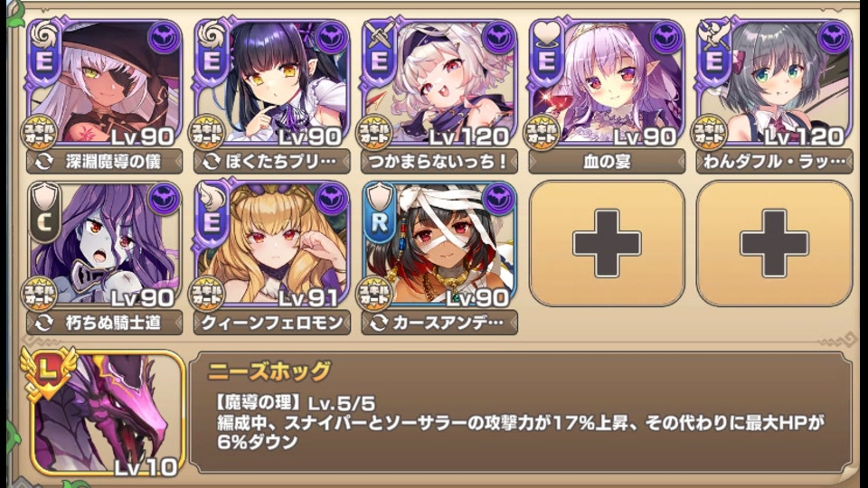Viewport: 868px width, 488px height.
Task: Select the gray-haired green-eyed Lv120 character portrait
Action: pyautogui.click(x=775, y=83)
